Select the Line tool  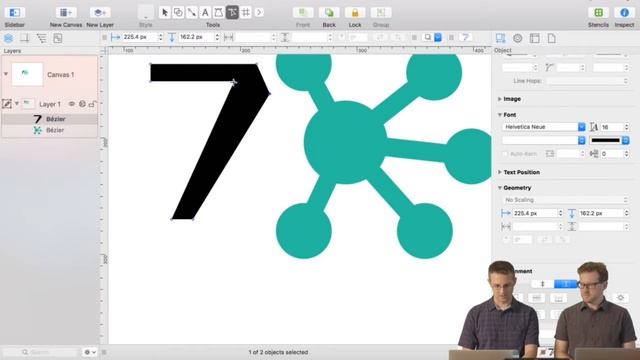pos(192,13)
